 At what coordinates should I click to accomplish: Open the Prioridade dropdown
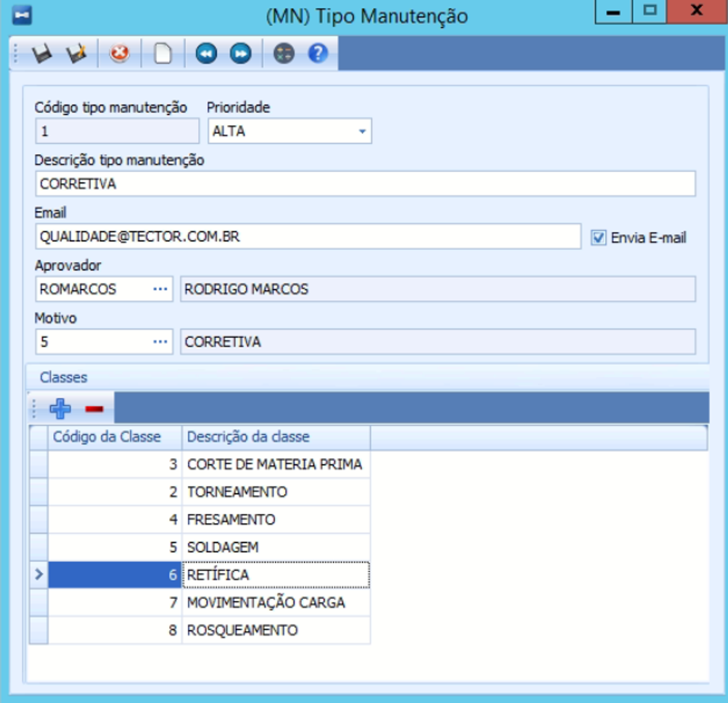coord(362,131)
